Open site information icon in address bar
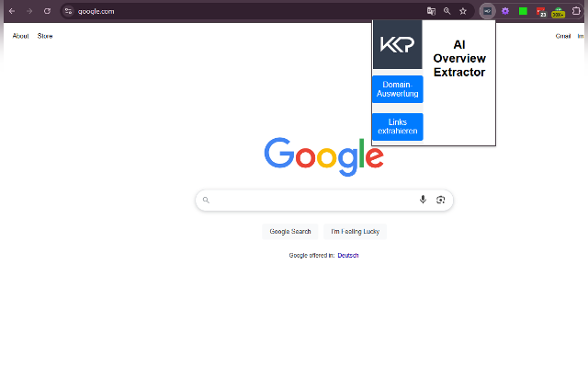The height and width of the screenshot is (368, 588). pos(68,11)
